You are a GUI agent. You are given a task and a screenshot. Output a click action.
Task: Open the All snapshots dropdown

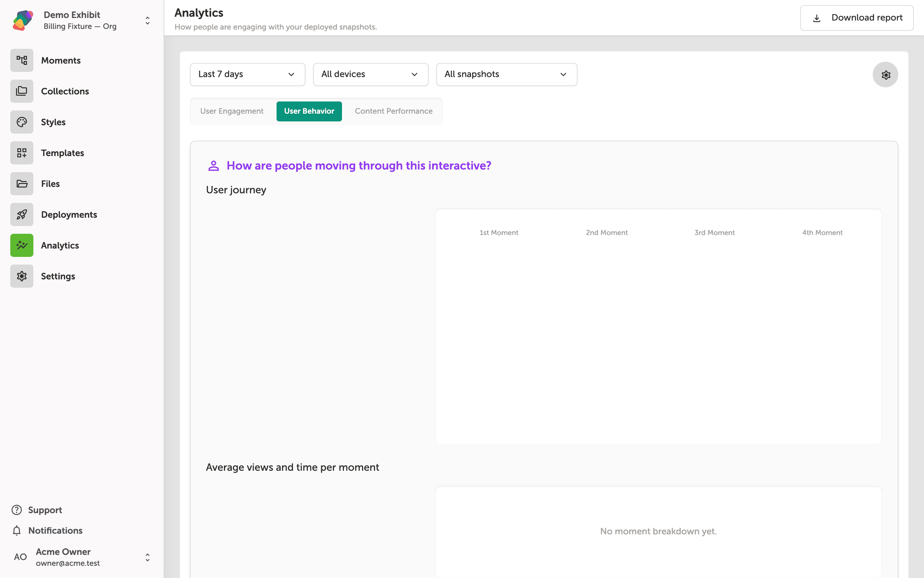click(506, 74)
